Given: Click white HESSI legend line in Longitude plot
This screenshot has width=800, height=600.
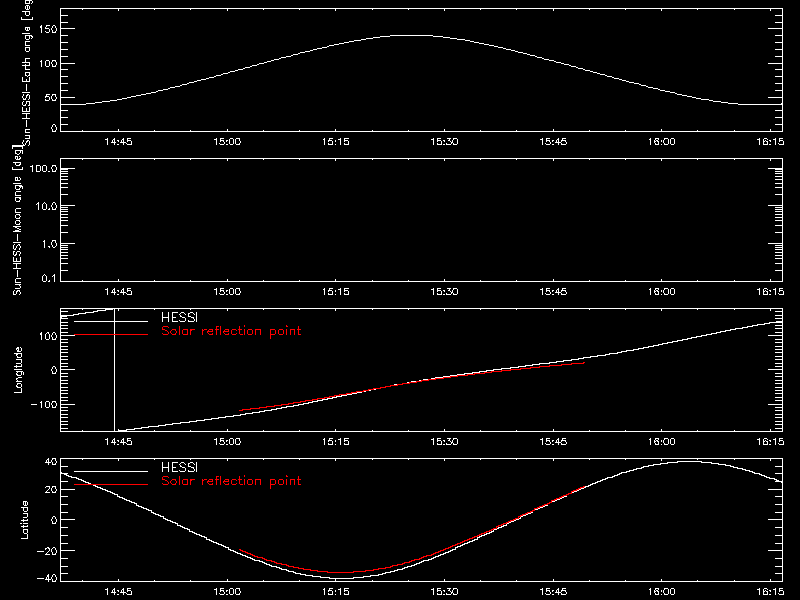Looking at the screenshot, I should tap(111, 321).
